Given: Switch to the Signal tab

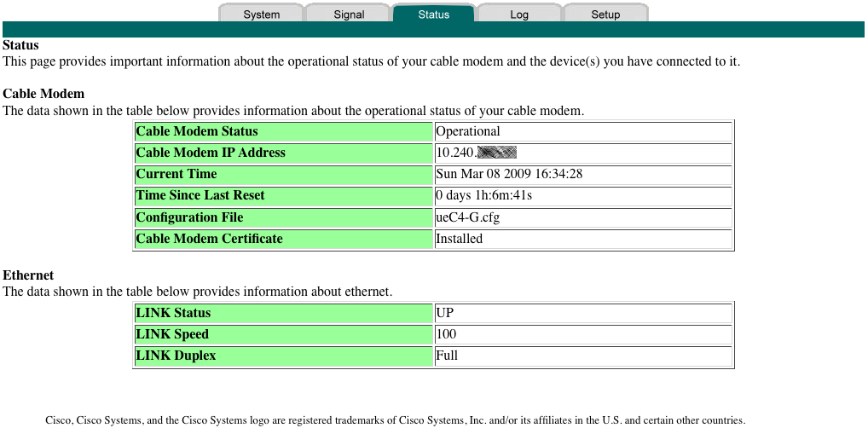Looking at the screenshot, I should [x=348, y=14].
